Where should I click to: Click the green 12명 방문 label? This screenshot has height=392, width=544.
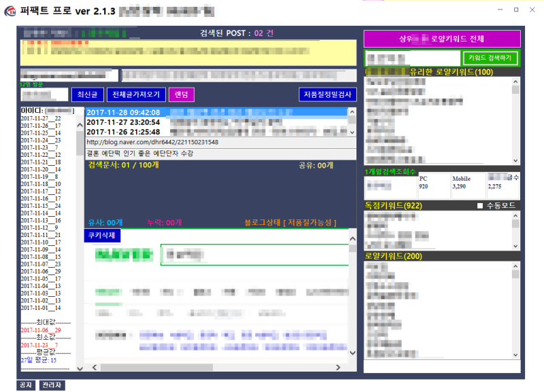pos(31,84)
